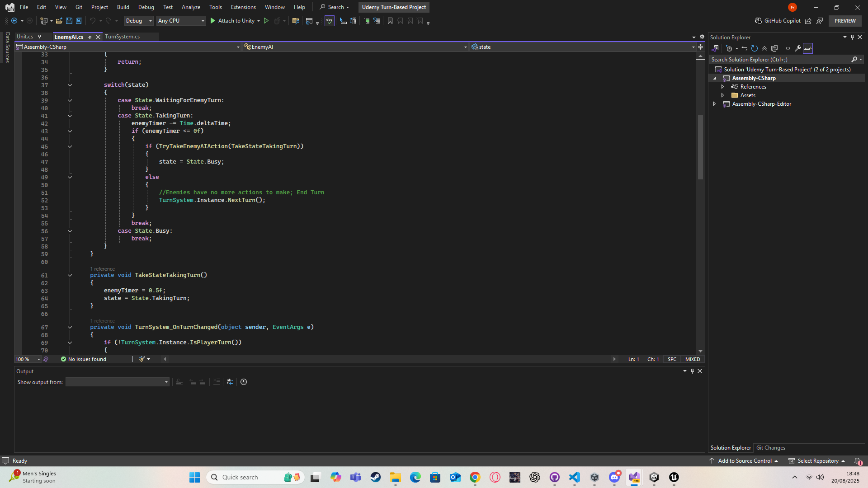Expand the Assembly-CSharp-Editor project
Viewport: 868px width, 488px height.
[714, 104]
